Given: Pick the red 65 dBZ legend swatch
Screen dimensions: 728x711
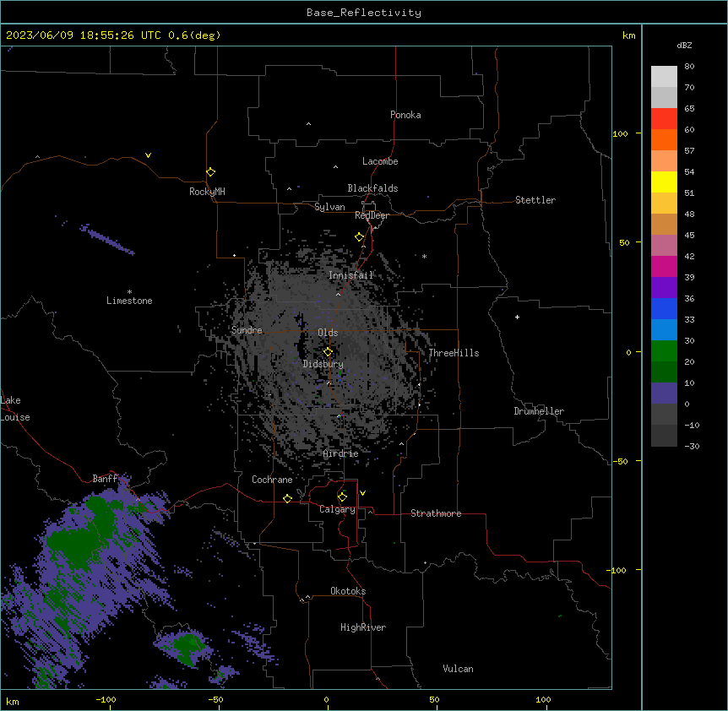Looking at the screenshot, I should [664, 118].
